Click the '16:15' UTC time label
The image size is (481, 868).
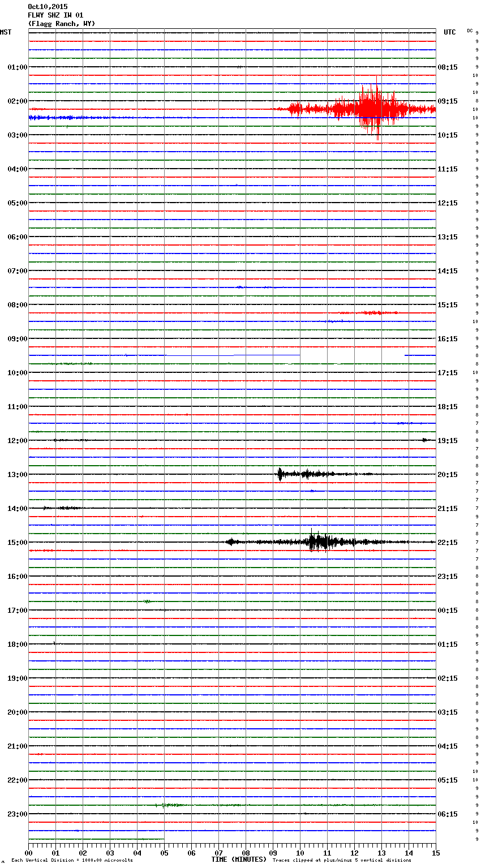pyautogui.click(x=448, y=338)
